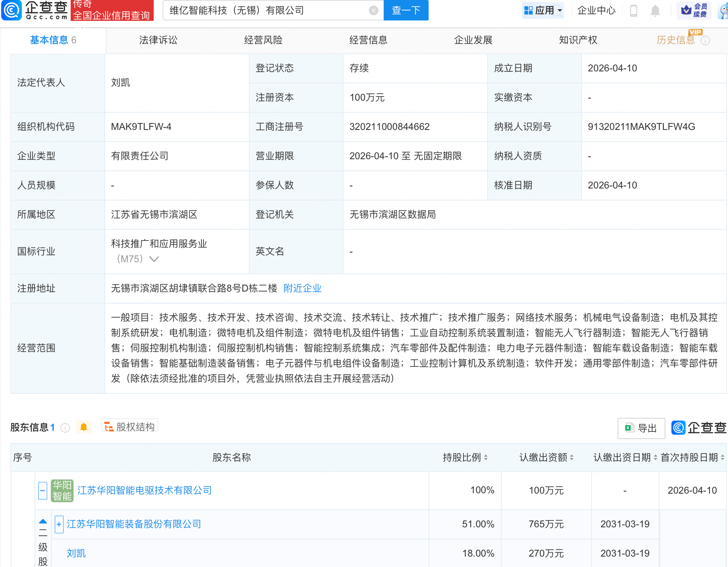This screenshot has width=728, height=567.
Task: Click info icon next to 历史信息
Action: 705,40
